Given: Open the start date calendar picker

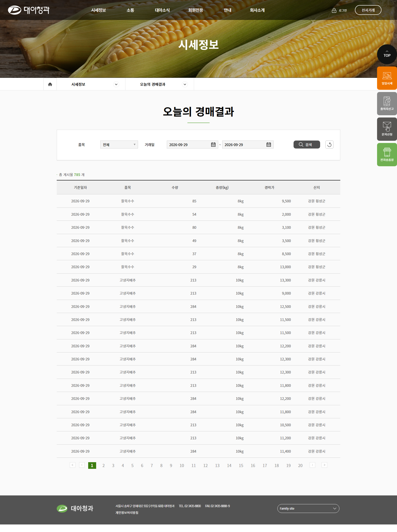Looking at the screenshot, I should pyautogui.click(x=213, y=145).
